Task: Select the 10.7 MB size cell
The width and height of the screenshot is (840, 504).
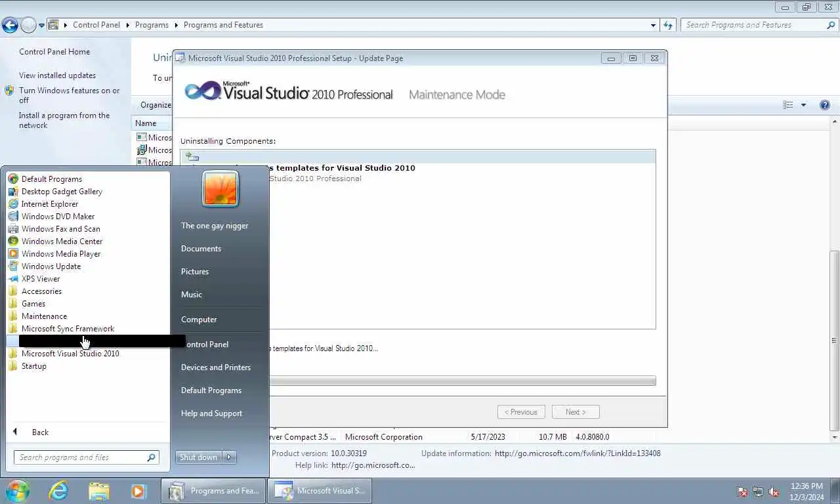Action: pos(553,437)
